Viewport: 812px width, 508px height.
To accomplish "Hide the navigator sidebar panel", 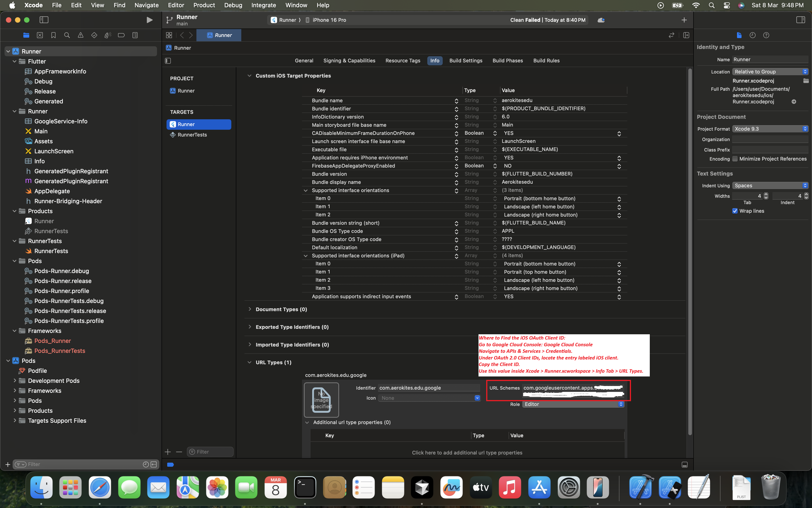I will (x=44, y=20).
